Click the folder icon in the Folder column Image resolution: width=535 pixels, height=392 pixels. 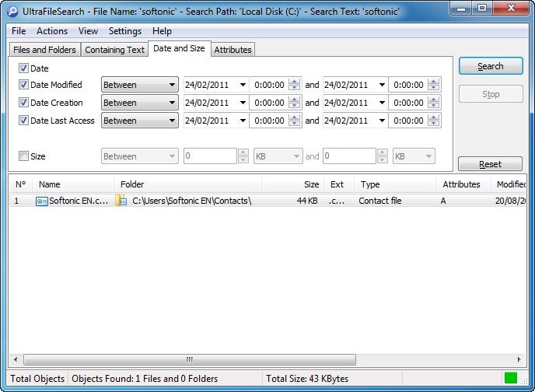coord(121,201)
